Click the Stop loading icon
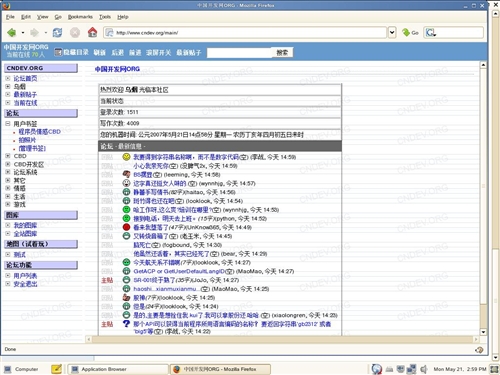Viewport: 500px width, 375px height. [x=75, y=32]
